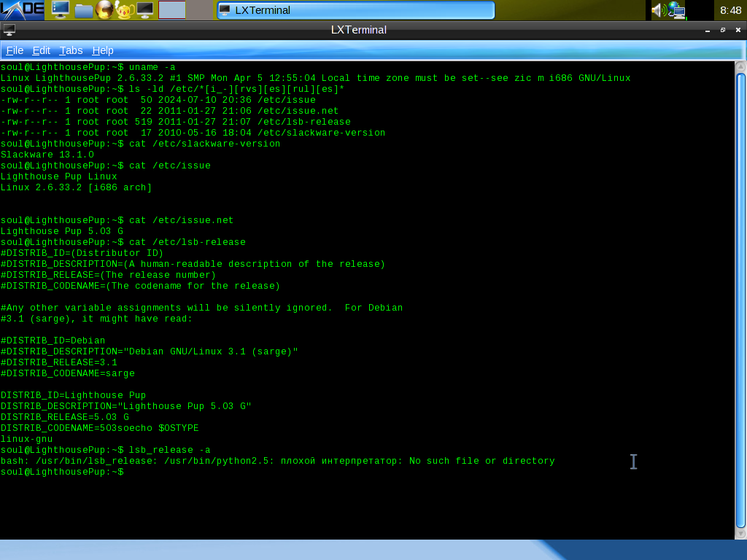The image size is (747, 560).
Task: Click the 'Lighthouse Pup 5.03 G' issue.net output
Action: tap(62, 231)
